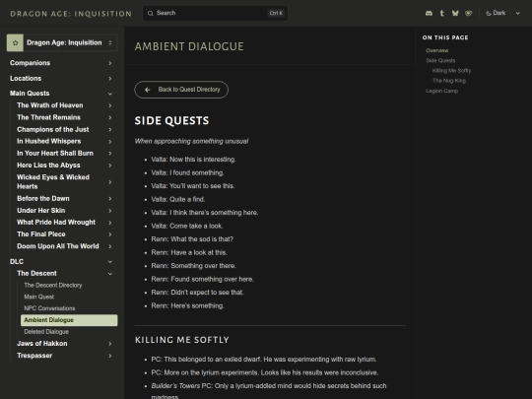Click the Back to Quest Directory button
The image size is (532, 399).
tap(181, 90)
